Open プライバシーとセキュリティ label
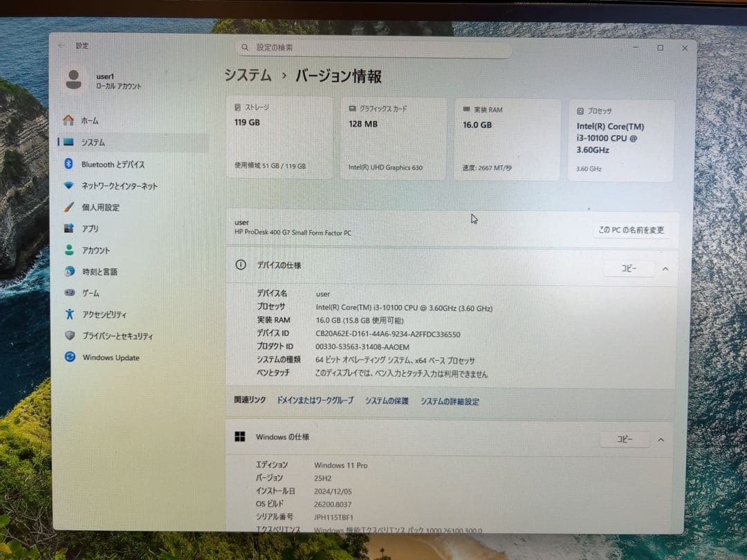Viewport: 747px width, 560px height. pos(118,336)
